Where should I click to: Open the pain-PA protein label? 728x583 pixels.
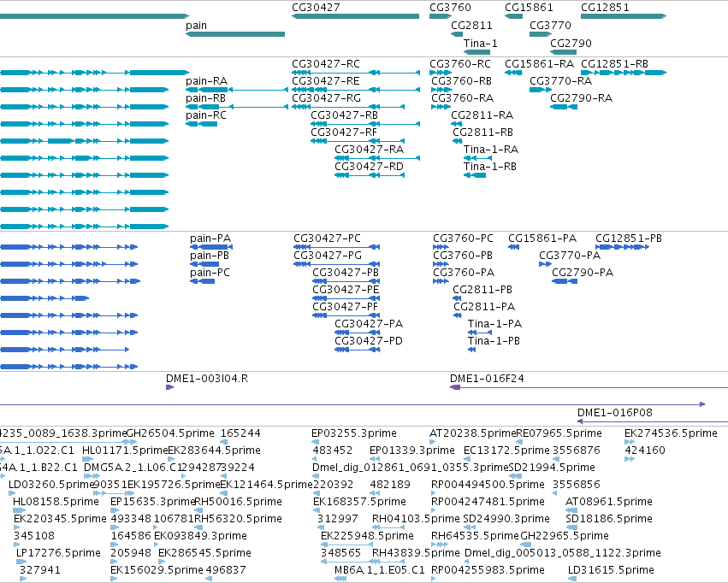coord(210,238)
